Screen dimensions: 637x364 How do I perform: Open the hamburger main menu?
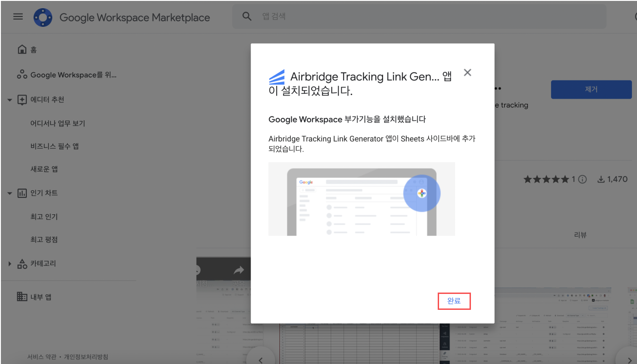click(x=18, y=17)
